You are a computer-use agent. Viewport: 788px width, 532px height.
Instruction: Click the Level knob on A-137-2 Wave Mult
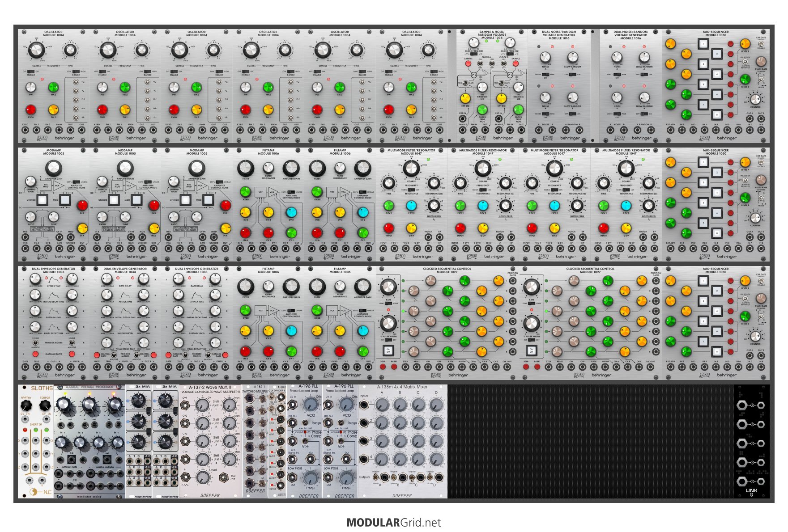tap(203, 477)
